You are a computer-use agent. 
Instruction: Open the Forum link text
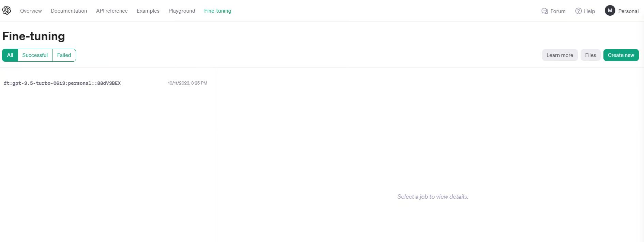(558, 11)
